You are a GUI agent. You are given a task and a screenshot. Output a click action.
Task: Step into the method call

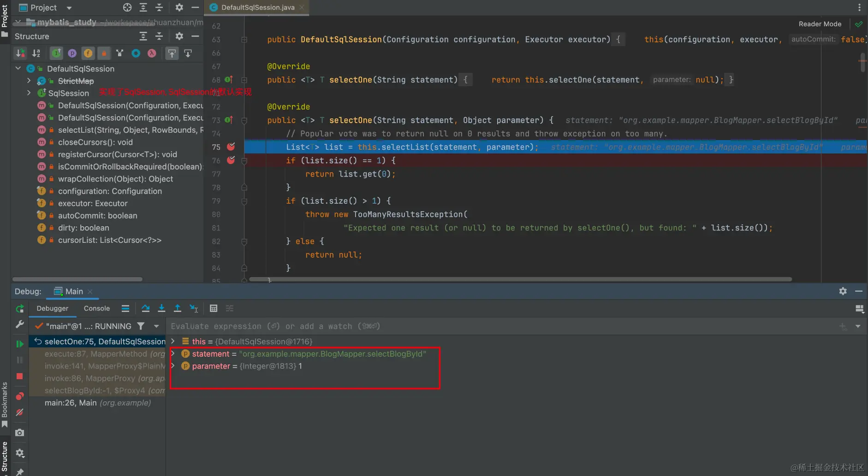[161, 308]
